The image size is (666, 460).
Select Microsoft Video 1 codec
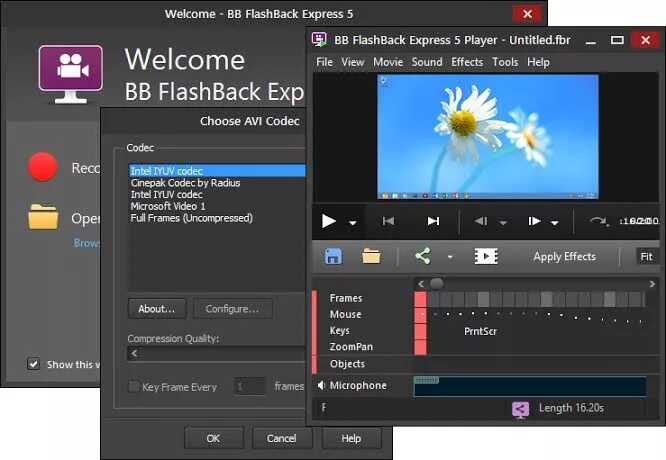pos(168,206)
